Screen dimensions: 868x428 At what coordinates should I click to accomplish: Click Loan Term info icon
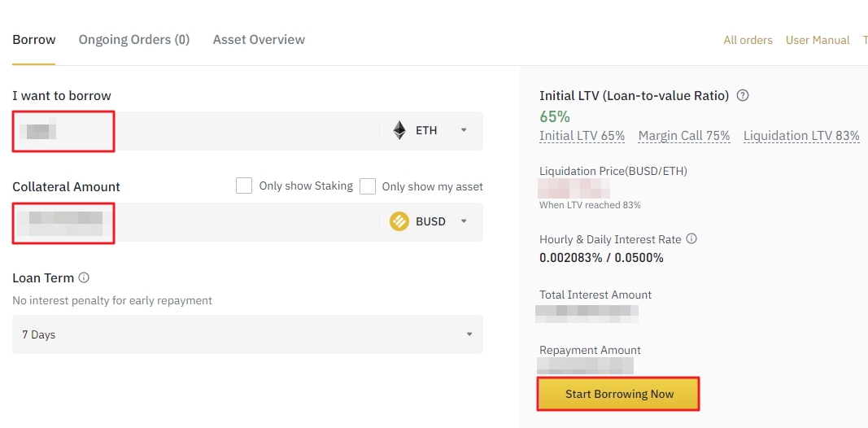[84, 278]
